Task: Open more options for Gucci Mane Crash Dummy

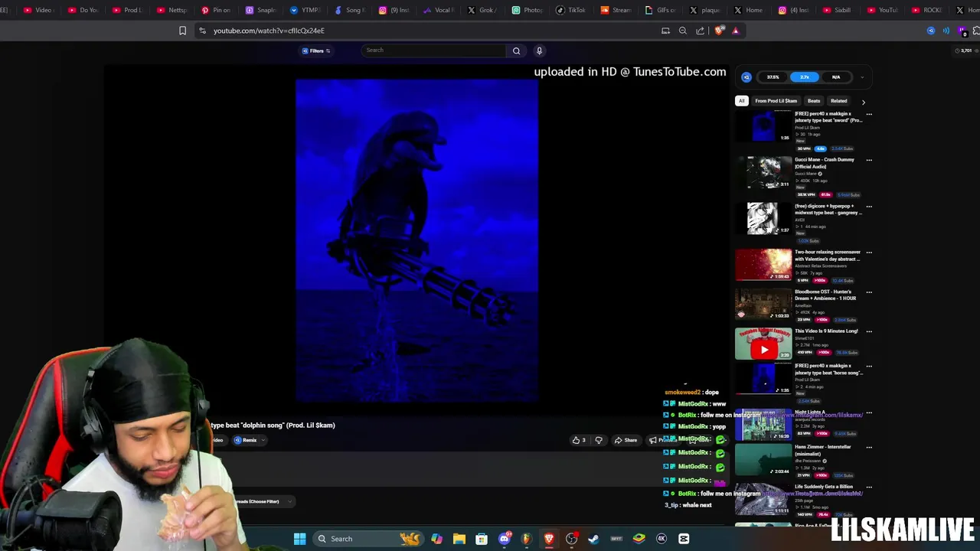Action: 869,160
